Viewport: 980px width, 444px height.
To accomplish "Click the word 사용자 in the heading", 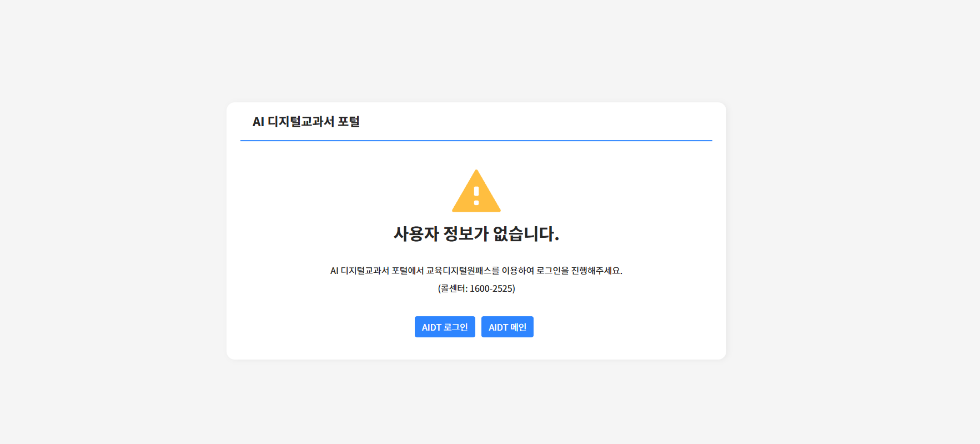I will coord(416,234).
